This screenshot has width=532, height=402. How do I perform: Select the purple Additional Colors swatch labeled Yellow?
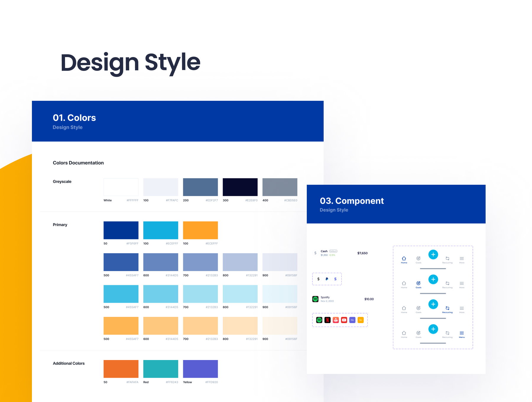click(x=200, y=369)
